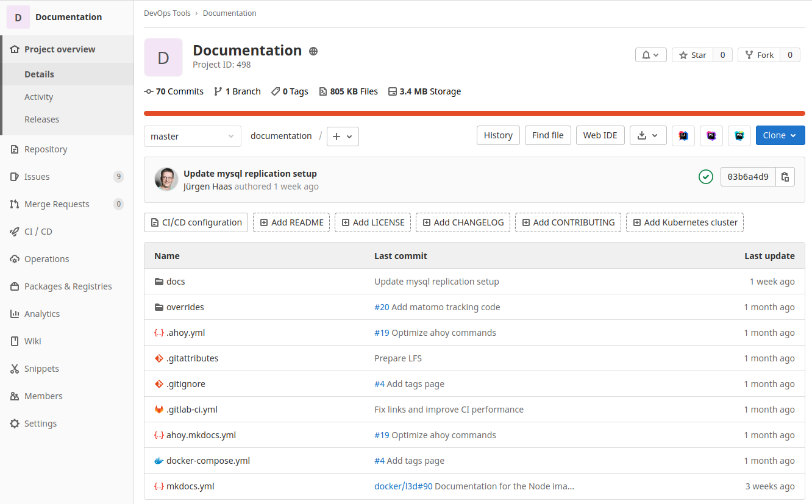Star this Documentation project

coord(693,55)
